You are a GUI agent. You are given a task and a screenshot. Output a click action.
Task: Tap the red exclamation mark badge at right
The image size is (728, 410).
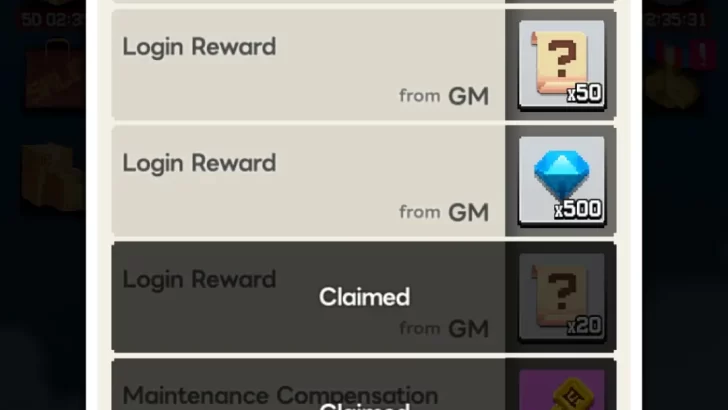703,54
